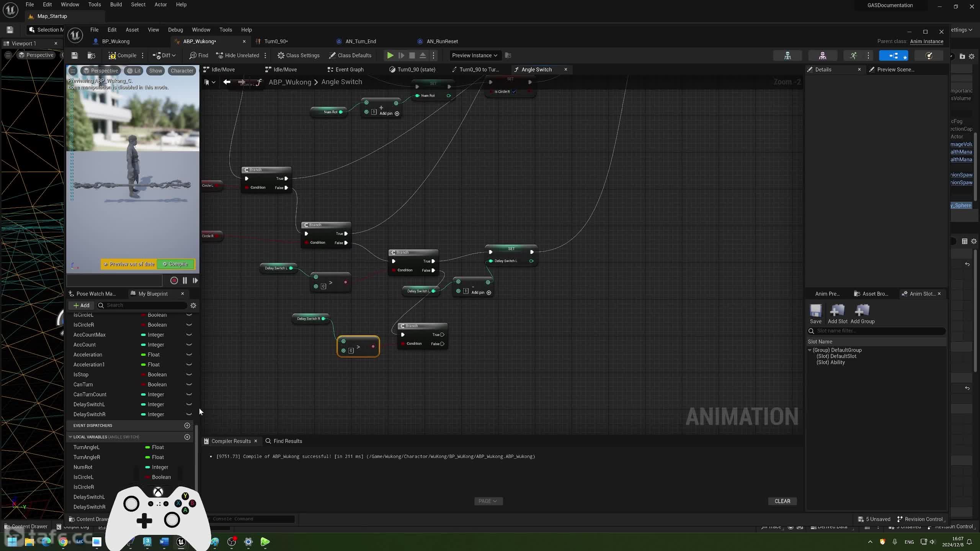Navigate back in graph history
The width and height of the screenshot is (980, 551).
[227, 82]
